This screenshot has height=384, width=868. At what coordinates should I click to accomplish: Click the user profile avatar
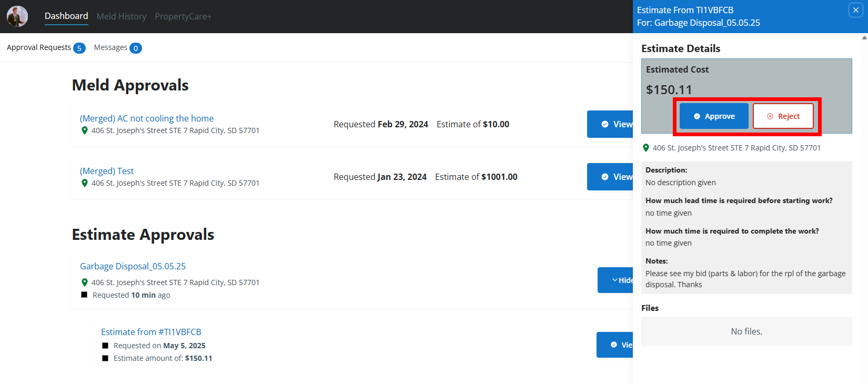click(x=17, y=16)
